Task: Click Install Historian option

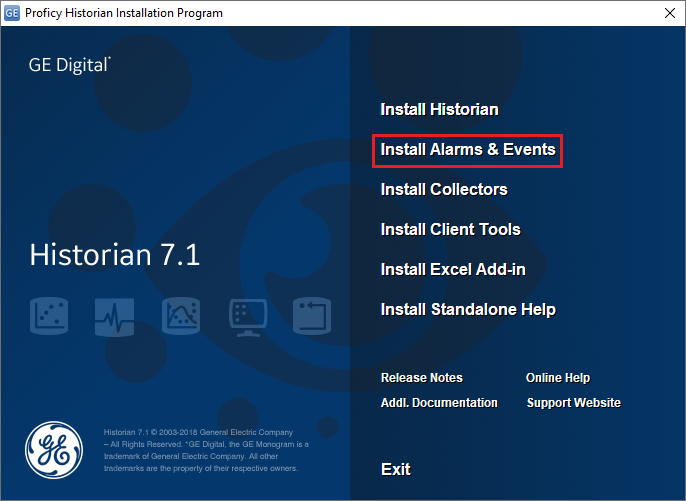Action: pos(439,109)
